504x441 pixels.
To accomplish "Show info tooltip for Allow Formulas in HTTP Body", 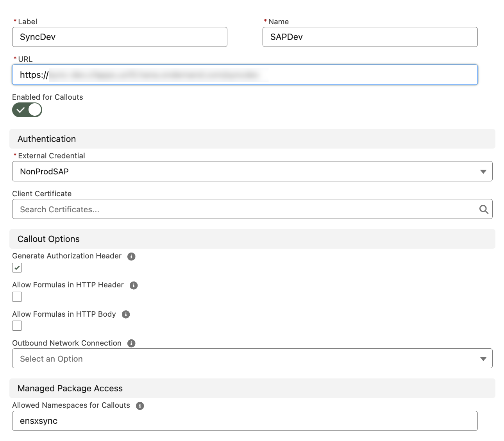I will point(126,314).
